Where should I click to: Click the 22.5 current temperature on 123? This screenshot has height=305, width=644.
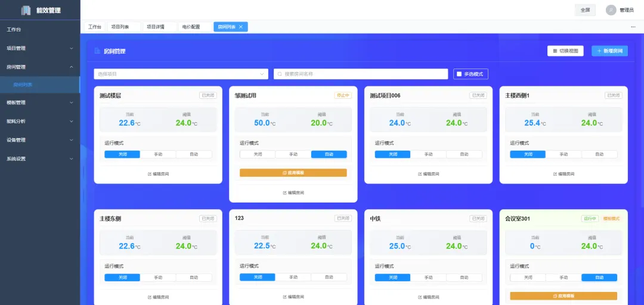262,245
